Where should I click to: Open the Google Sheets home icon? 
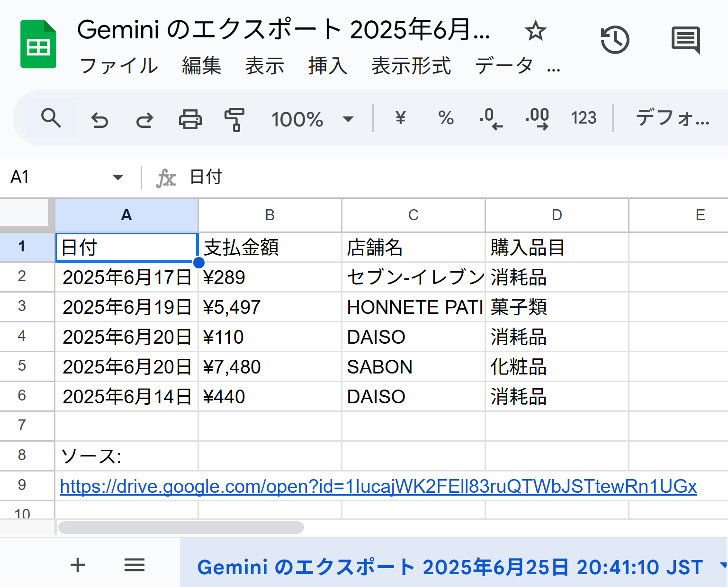point(38,44)
